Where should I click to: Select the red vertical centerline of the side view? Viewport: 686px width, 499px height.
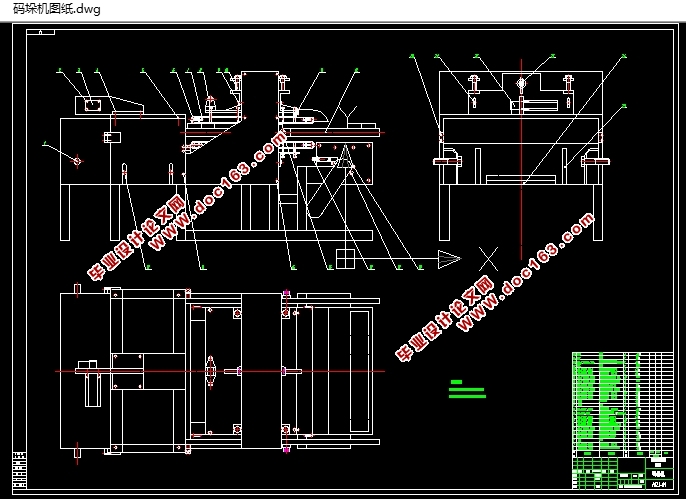pyautogui.click(x=521, y=159)
